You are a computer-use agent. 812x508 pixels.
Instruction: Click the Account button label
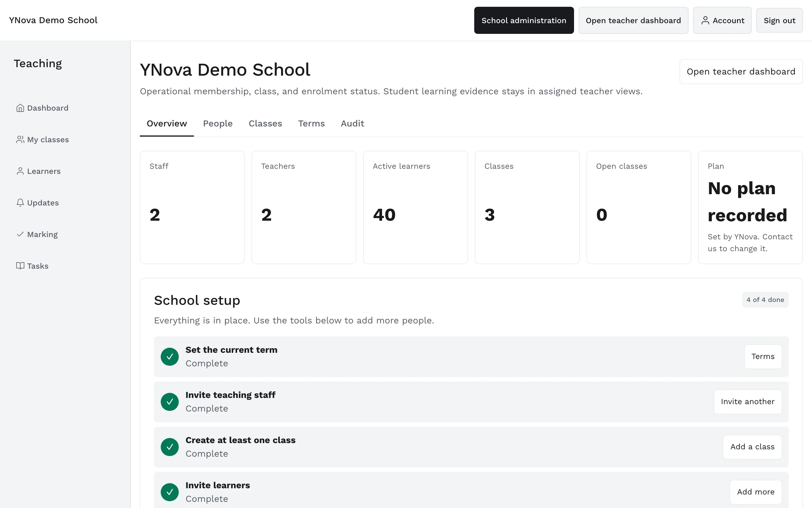coord(728,21)
